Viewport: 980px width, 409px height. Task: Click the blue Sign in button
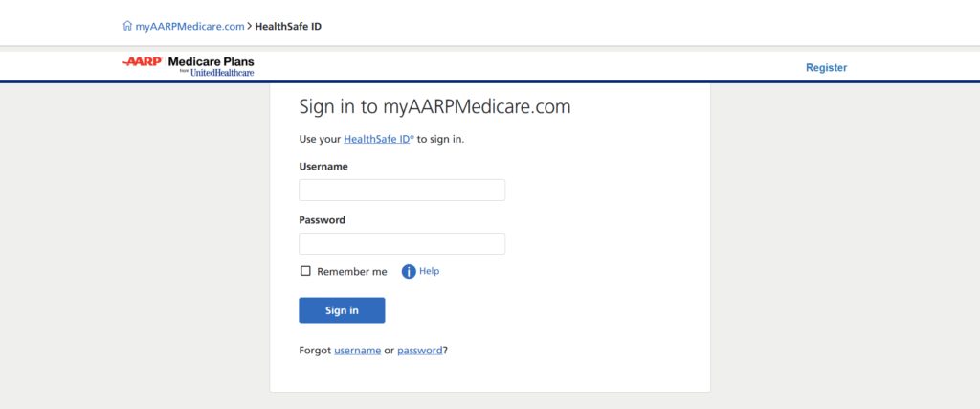pyautogui.click(x=342, y=310)
